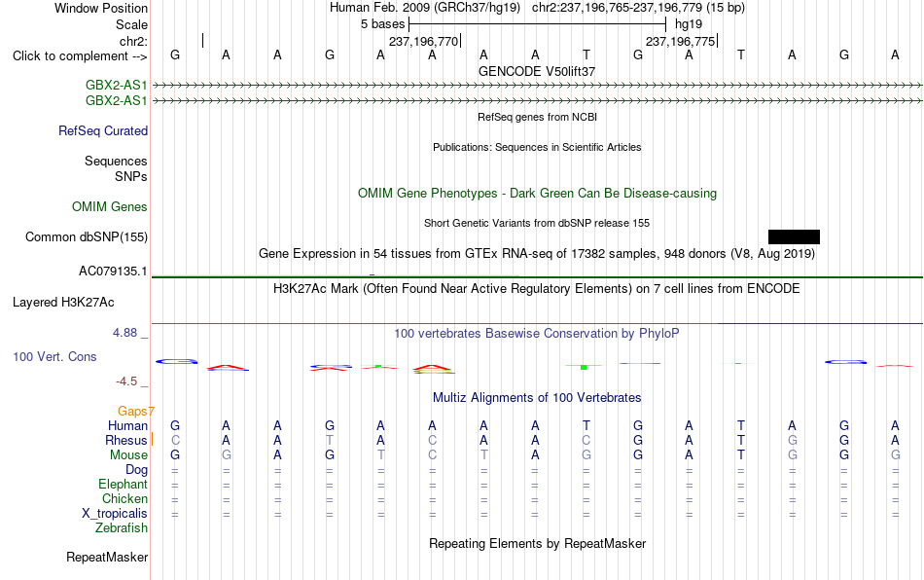The image size is (924, 580).
Task: Click '100 vertebrates Basewise Conservation by PhyloP' title
Action: pos(537,334)
